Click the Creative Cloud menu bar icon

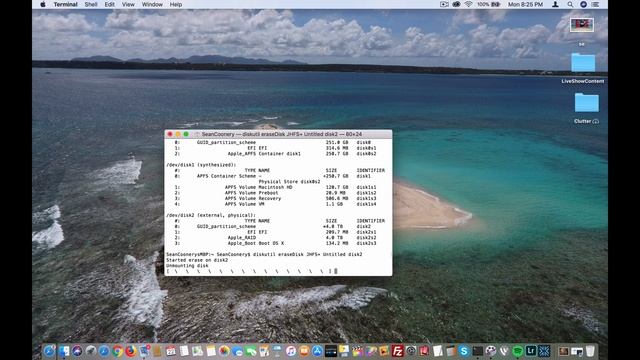click(x=456, y=4)
